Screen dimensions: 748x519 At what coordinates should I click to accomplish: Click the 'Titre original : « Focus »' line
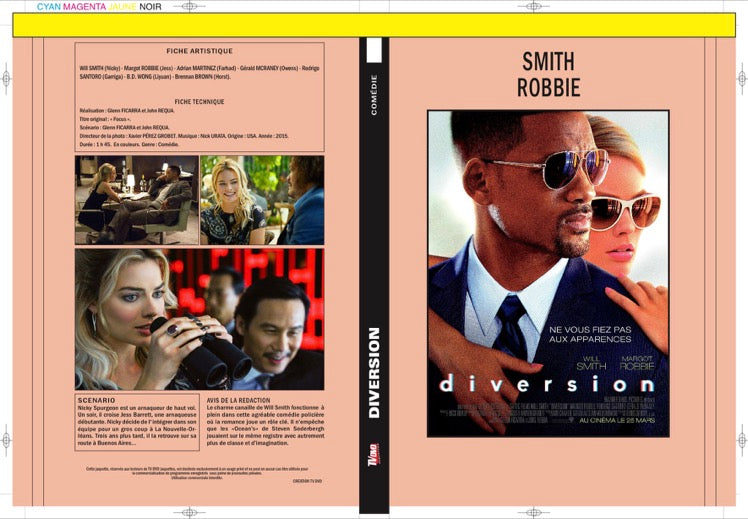(x=105, y=119)
